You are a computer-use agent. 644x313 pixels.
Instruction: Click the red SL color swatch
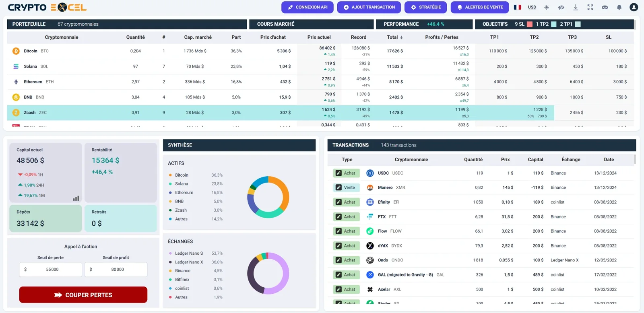pyautogui.click(x=530, y=24)
